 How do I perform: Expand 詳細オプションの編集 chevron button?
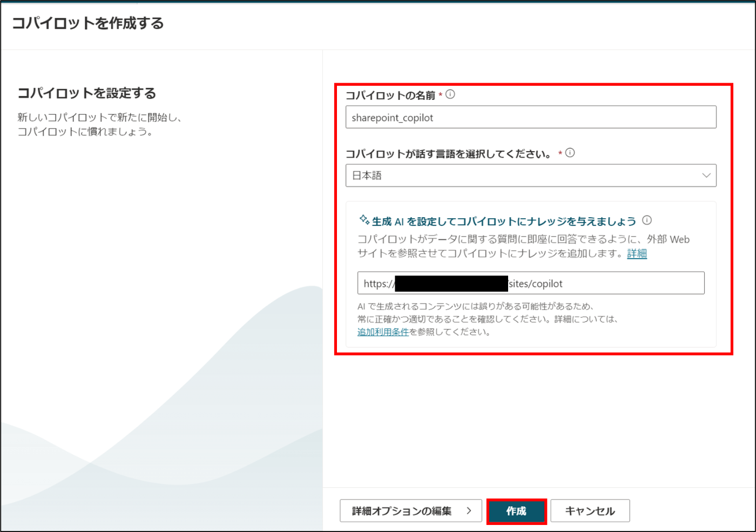click(x=411, y=511)
